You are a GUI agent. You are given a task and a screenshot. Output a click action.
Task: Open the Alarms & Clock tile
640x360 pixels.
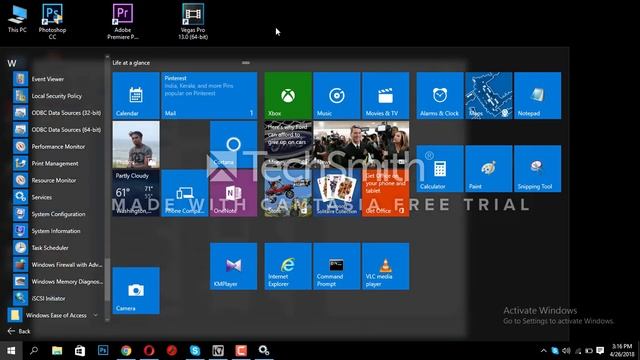pyautogui.click(x=440, y=96)
